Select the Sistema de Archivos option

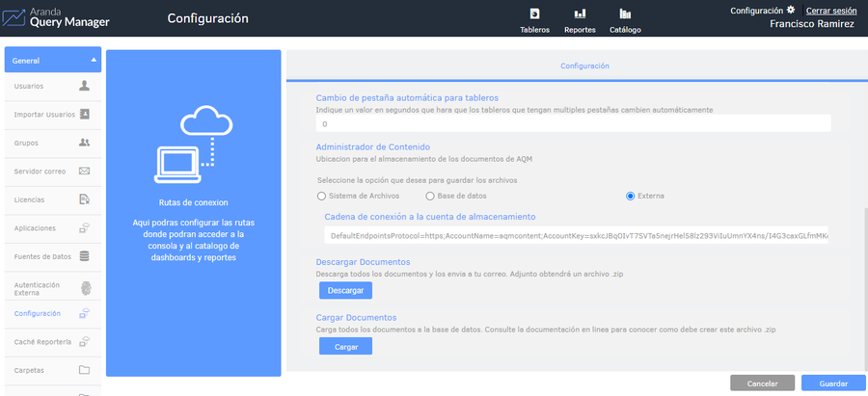click(322, 197)
